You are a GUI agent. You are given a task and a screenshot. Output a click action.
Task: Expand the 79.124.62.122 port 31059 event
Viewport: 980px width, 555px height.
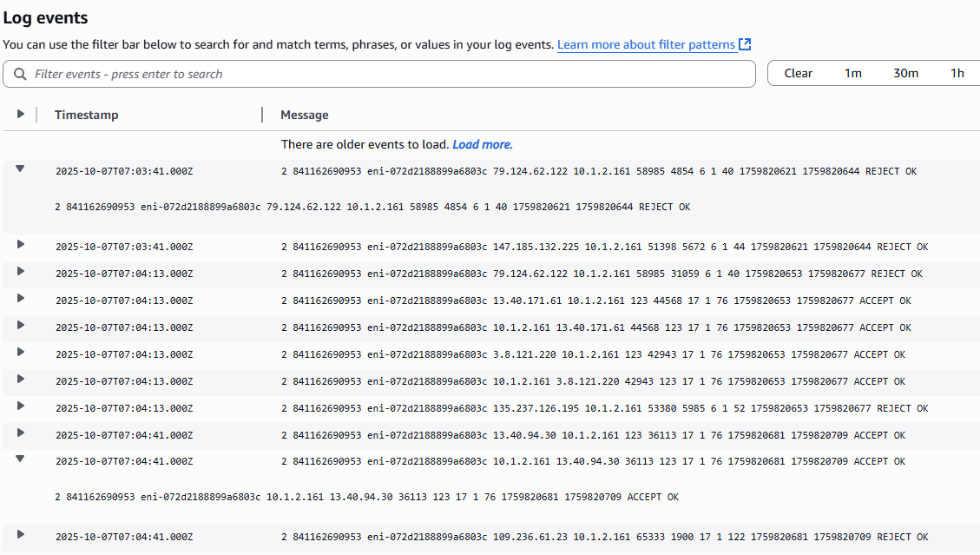tap(21, 273)
